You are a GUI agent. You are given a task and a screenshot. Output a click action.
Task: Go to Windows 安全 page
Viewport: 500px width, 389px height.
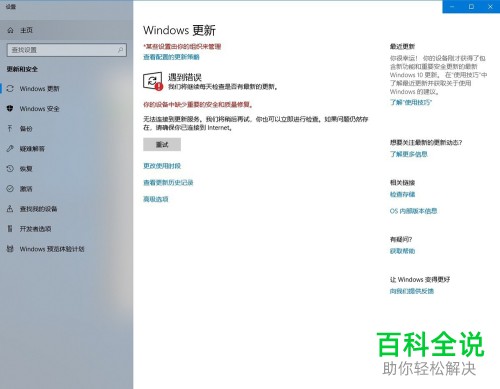[x=67, y=109]
